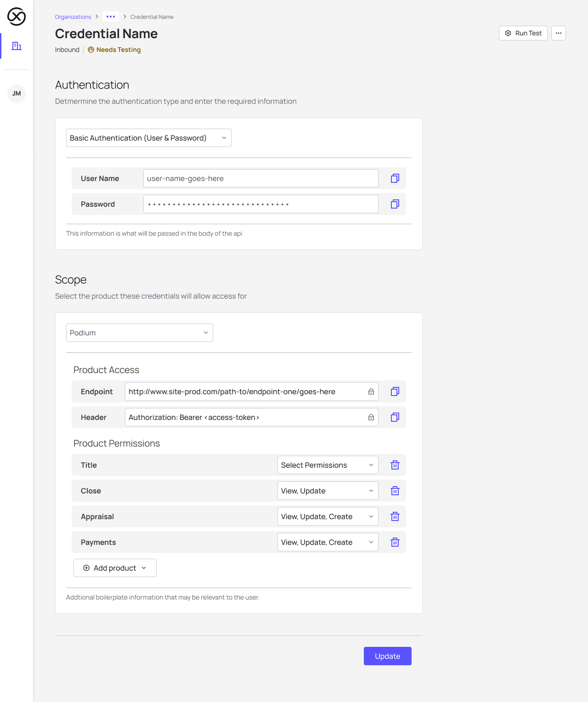
Task: Open the View, Update dropdown for Close
Action: 328,491
